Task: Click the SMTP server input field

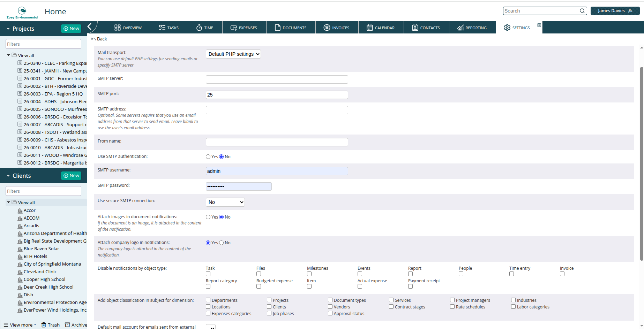Action: coord(277,79)
